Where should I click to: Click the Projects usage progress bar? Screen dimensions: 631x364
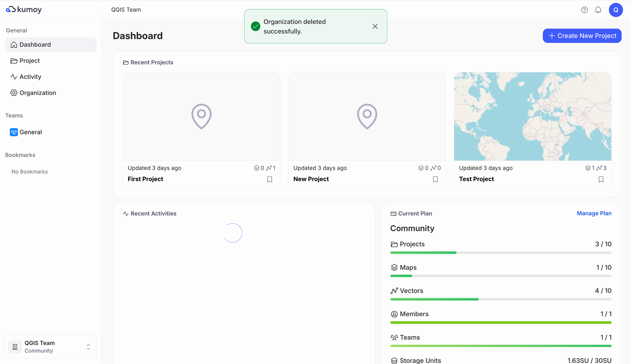(500, 253)
